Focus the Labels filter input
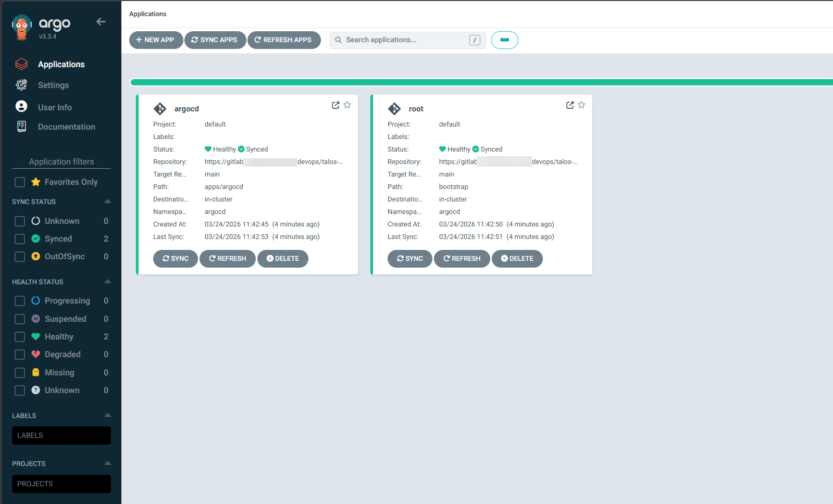The height and width of the screenshot is (504, 833). pyautogui.click(x=61, y=436)
